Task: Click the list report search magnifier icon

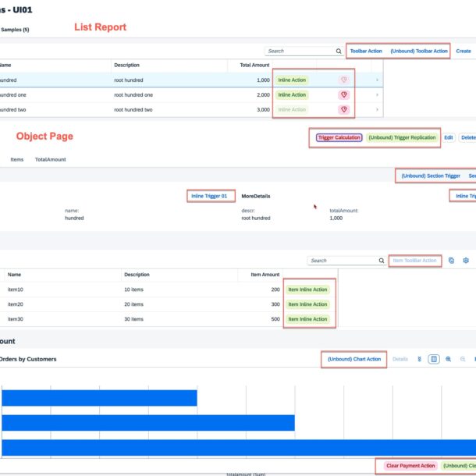Action: 339,51
